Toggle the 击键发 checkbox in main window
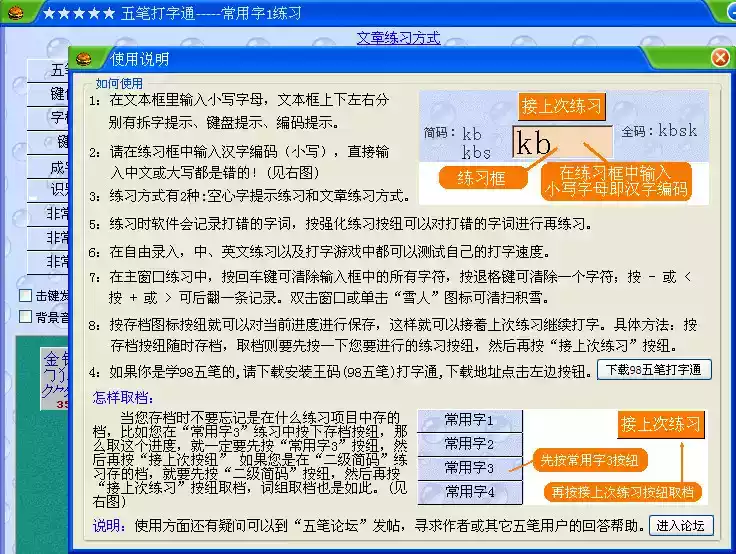The image size is (736, 554). click(x=25, y=295)
